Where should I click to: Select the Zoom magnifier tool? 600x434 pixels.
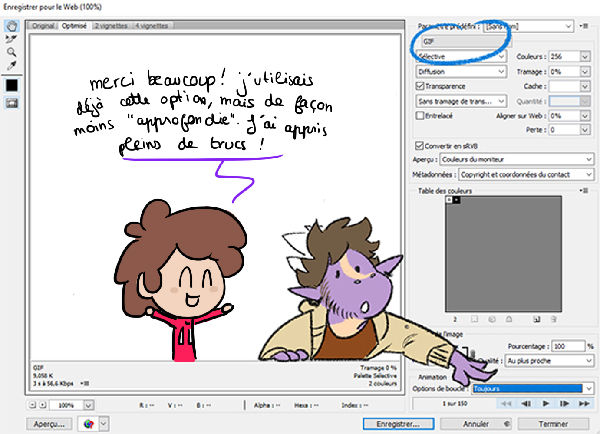click(11, 52)
